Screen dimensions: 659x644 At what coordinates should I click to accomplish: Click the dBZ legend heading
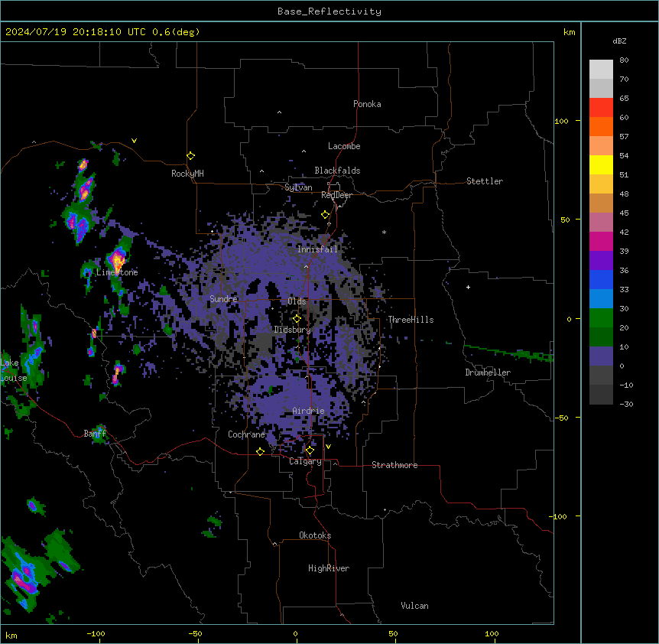point(619,41)
